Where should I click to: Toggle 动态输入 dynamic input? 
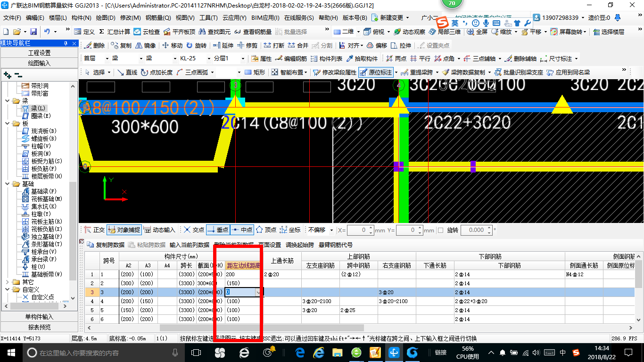pos(159,230)
